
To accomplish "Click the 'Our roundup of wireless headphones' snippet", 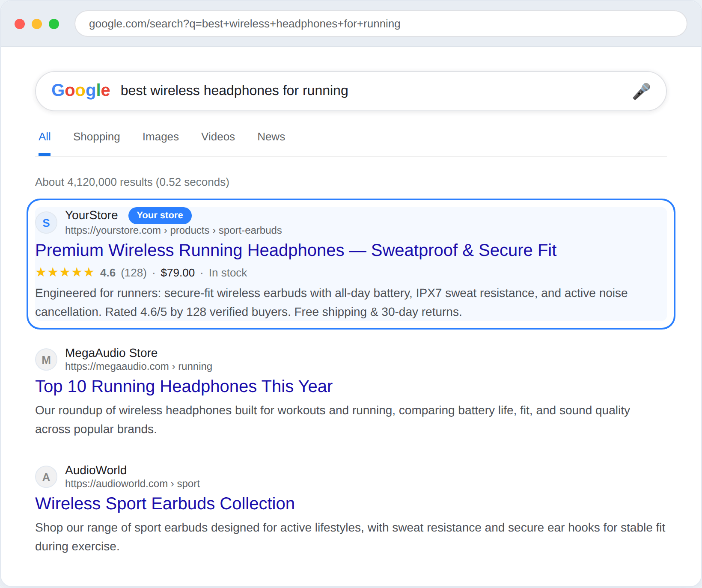I will point(333,420).
